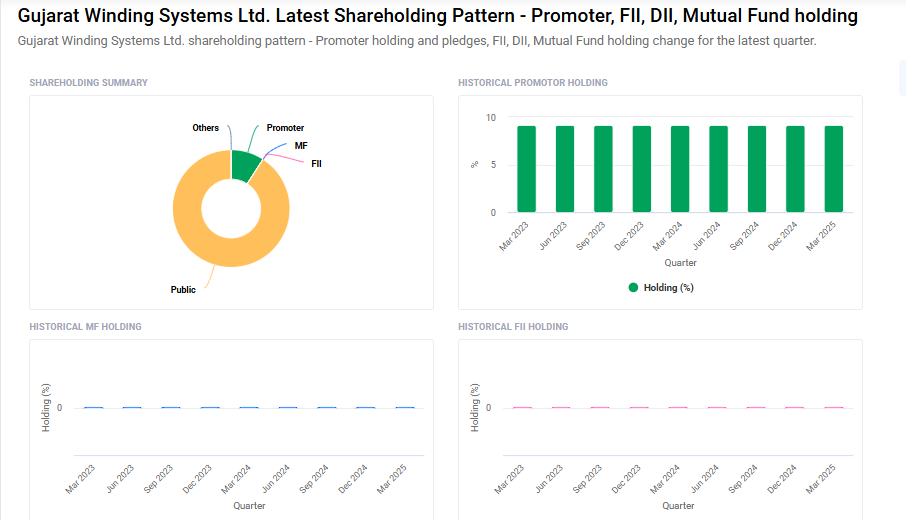
Task: Click the Holding (%) legend text
Action: tap(669, 288)
